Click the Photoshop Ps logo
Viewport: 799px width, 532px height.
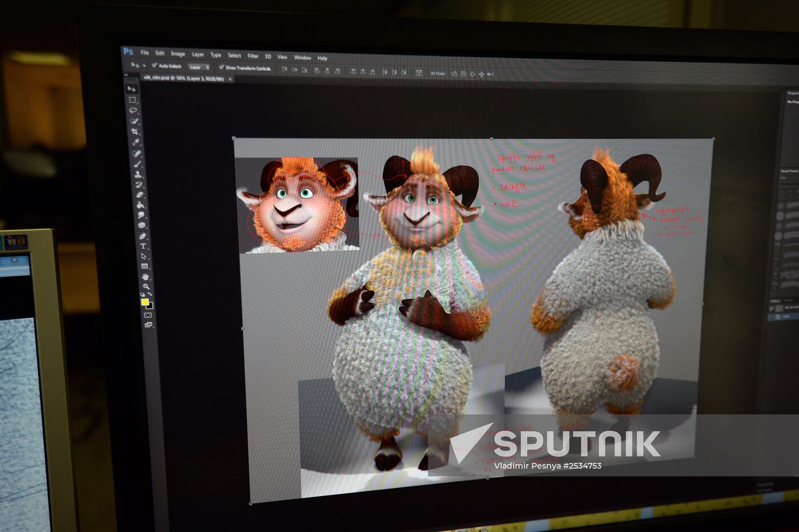128,51
